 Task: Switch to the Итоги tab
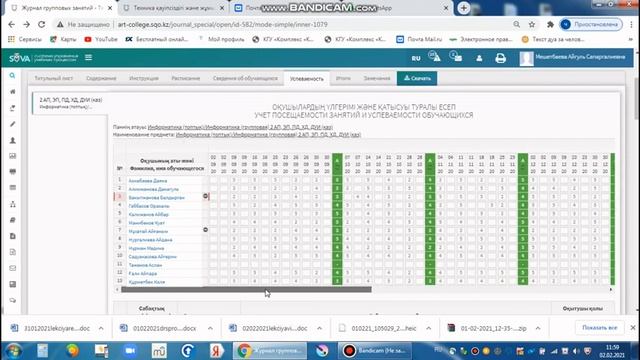click(343, 78)
